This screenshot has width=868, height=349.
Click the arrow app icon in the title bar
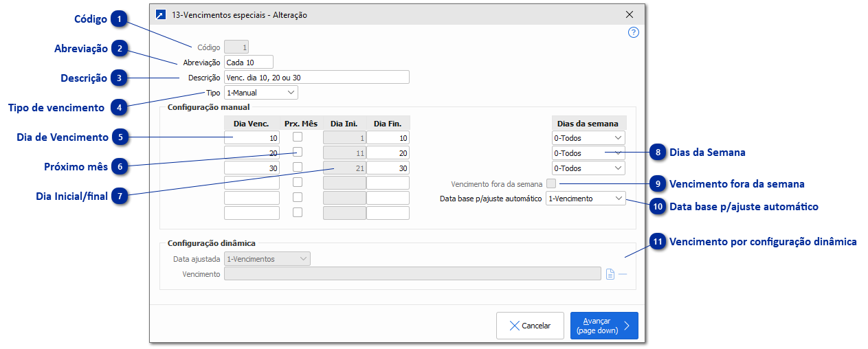click(161, 14)
